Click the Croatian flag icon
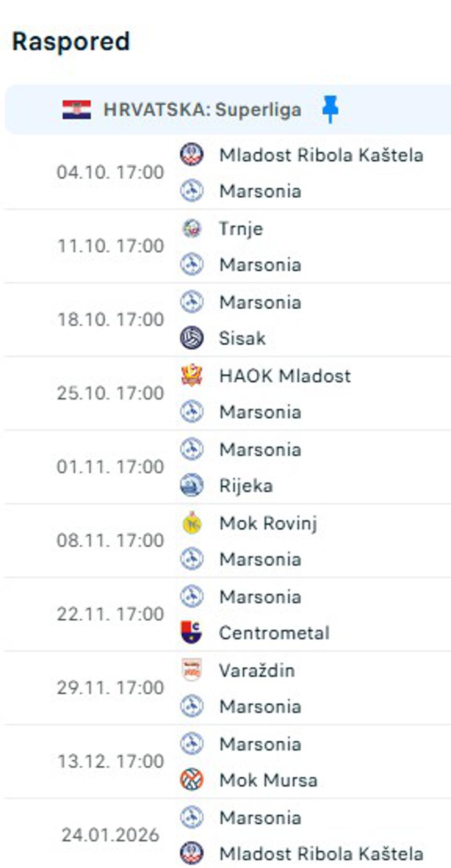This screenshot has height=868, width=451. click(x=77, y=110)
